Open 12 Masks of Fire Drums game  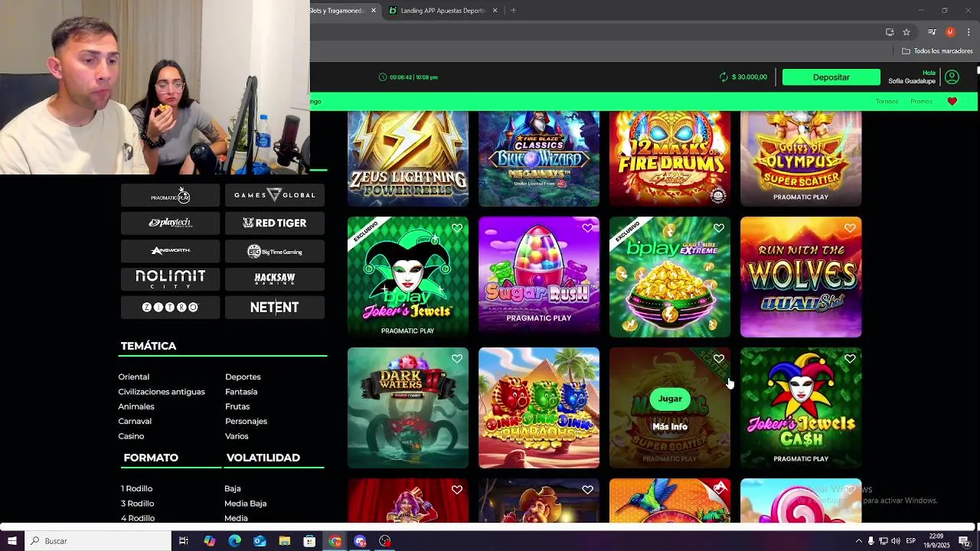(670, 158)
